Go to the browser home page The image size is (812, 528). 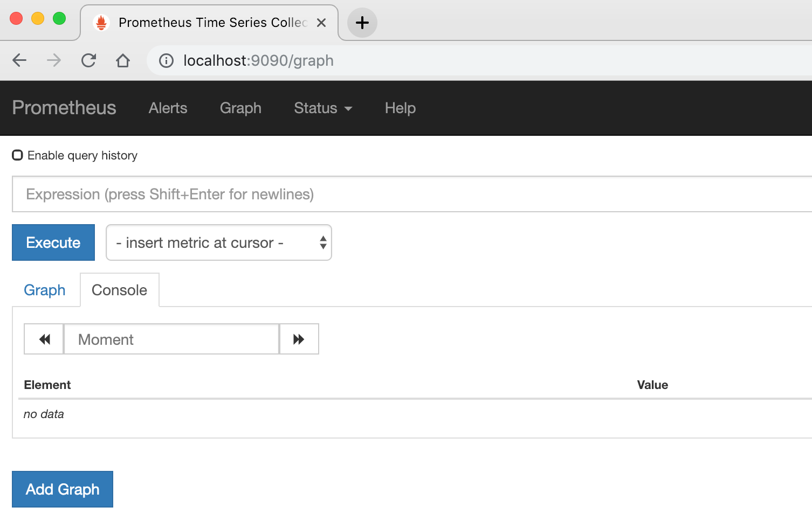tap(123, 60)
